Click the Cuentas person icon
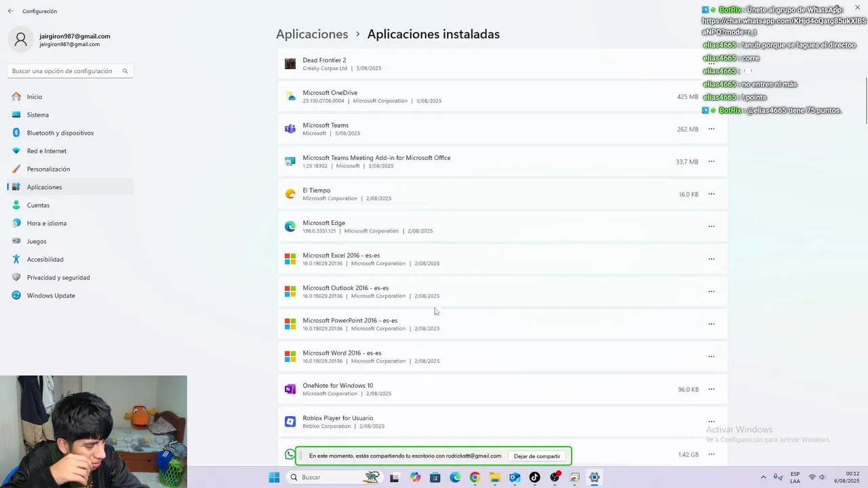This screenshot has height=488, width=868. pyautogui.click(x=16, y=205)
